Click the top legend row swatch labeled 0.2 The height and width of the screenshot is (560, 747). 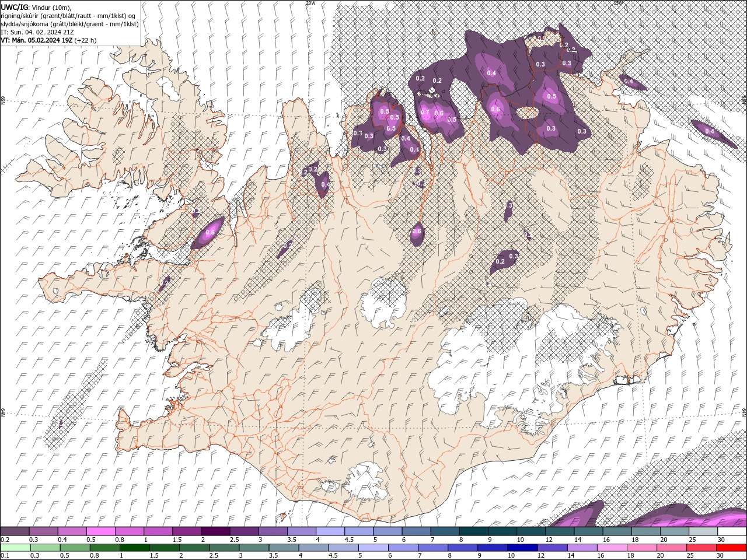click(x=15, y=531)
